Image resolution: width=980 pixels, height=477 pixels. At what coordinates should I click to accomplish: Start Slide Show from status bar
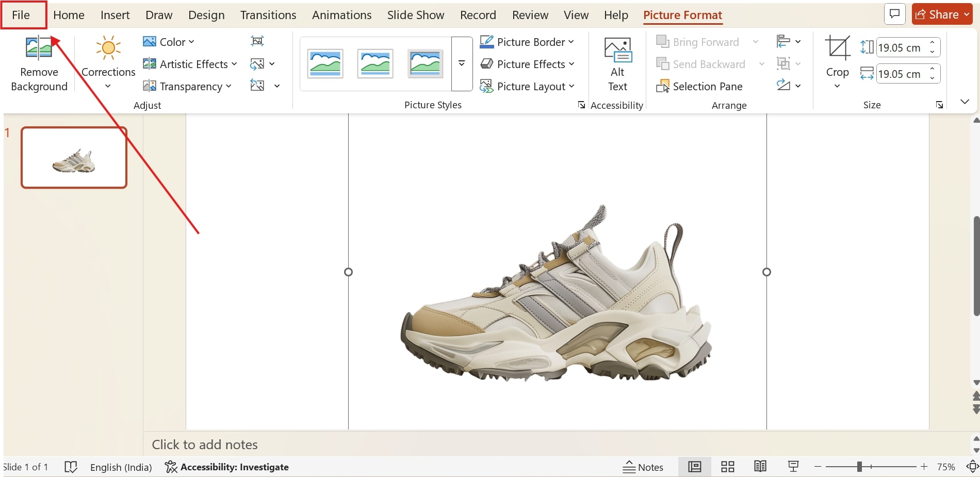pos(793,467)
